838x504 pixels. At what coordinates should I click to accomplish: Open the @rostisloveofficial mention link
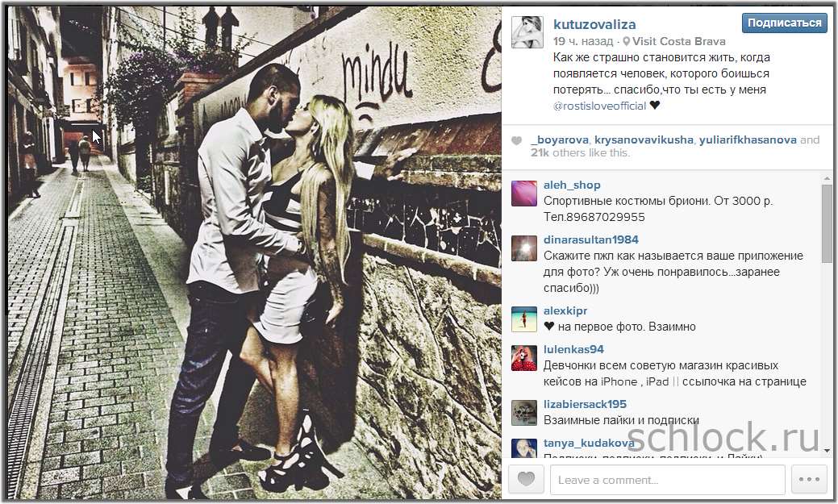coord(599,106)
